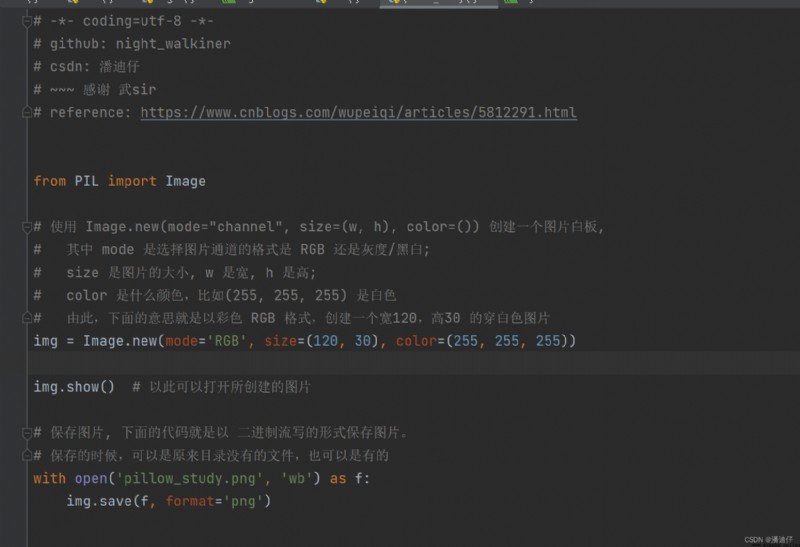Click fold end marker beside reference comment

[x=27, y=112]
